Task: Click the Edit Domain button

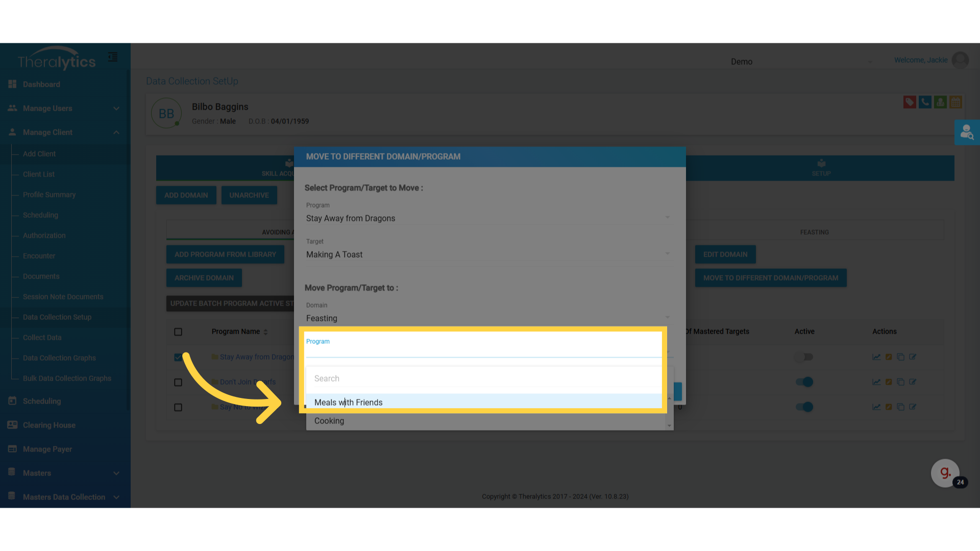Action: [725, 255]
